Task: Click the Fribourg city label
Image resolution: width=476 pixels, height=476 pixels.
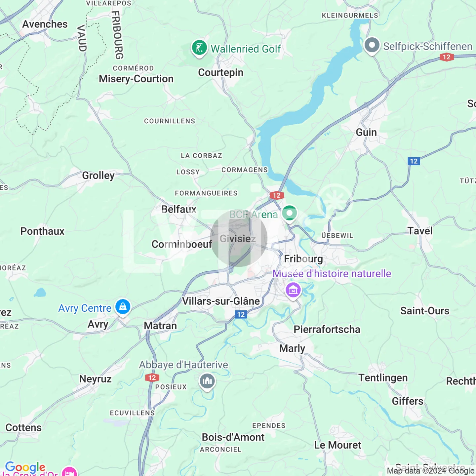Action: 303,259
